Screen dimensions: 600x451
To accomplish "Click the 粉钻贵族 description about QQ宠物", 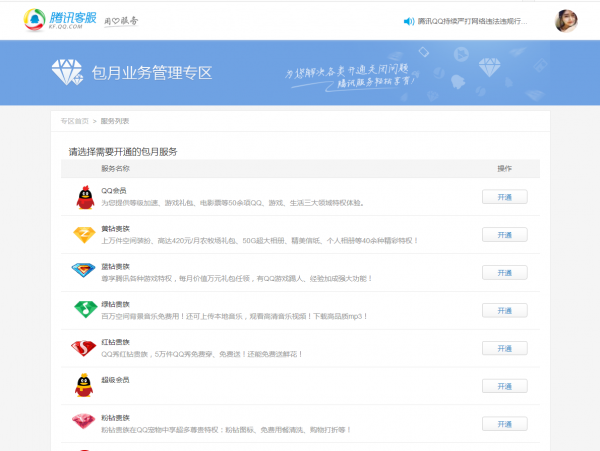I will 226,430.
